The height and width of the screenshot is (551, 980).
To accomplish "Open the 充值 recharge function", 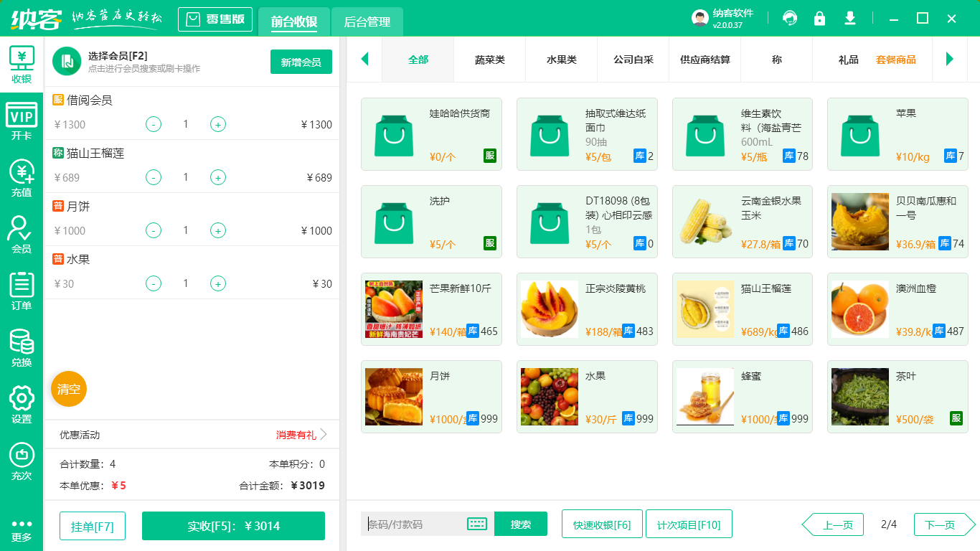I will tap(21, 176).
